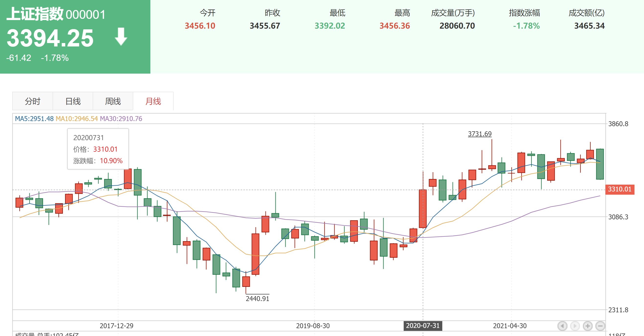
Task: Zoom out the chart with minus icon
Action: click(600, 326)
